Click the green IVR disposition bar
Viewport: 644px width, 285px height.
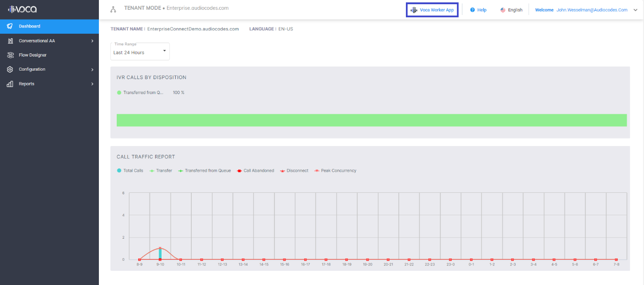pos(371,120)
